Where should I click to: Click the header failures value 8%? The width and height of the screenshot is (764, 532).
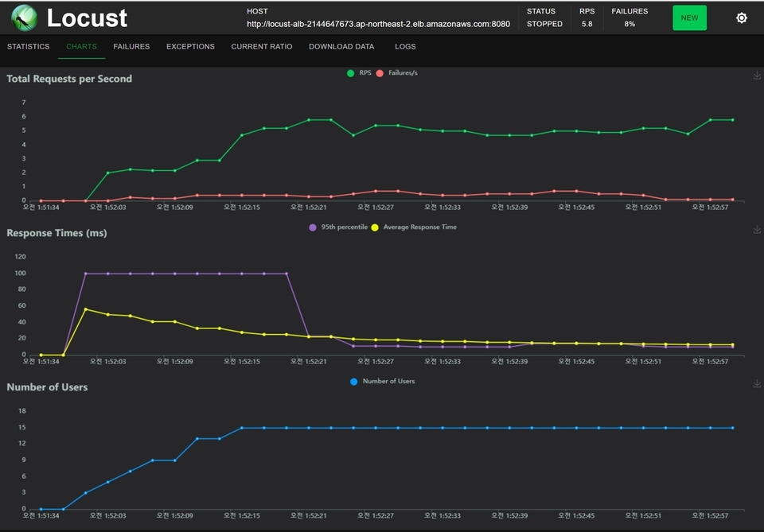(630, 24)
